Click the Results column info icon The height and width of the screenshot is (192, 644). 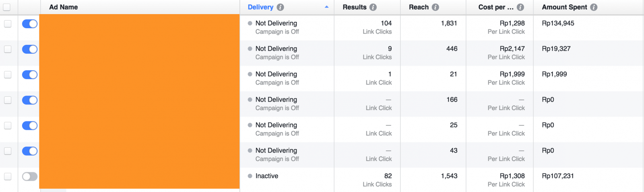[373, 7]
